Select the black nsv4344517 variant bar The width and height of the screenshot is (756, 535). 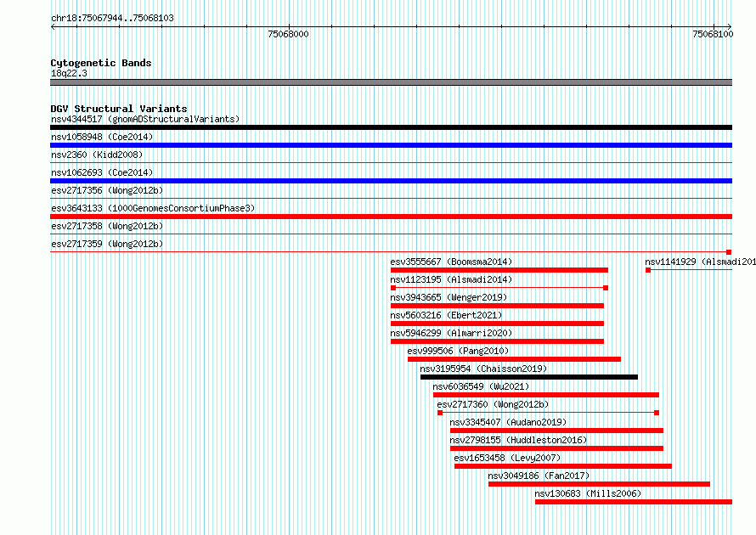391,127
